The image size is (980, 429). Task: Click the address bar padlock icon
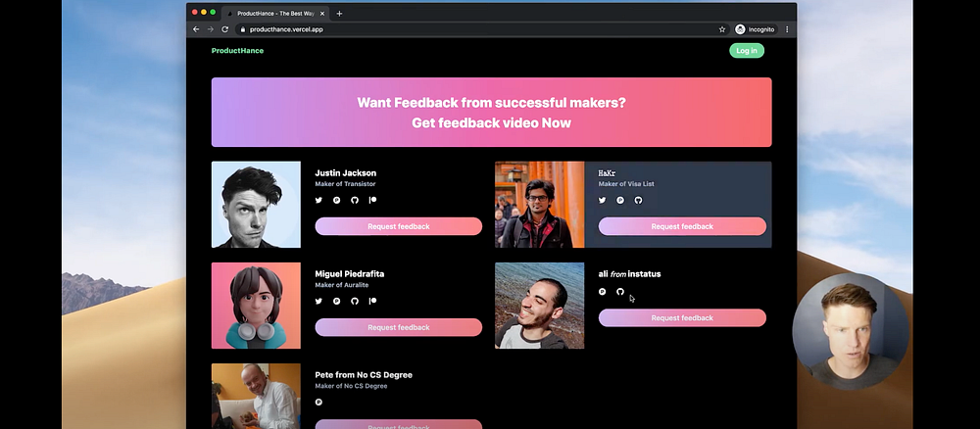pyautogui.click(x=242, y=29)
